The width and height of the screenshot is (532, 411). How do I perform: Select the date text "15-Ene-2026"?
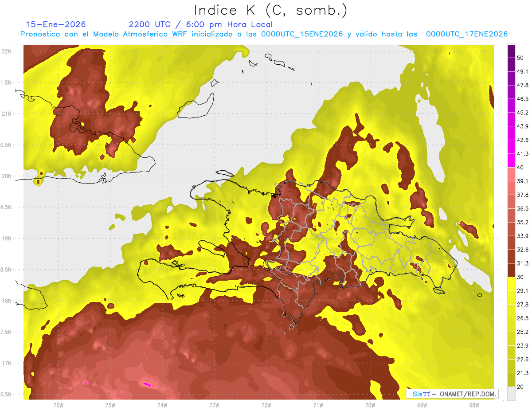click(55, 24)
